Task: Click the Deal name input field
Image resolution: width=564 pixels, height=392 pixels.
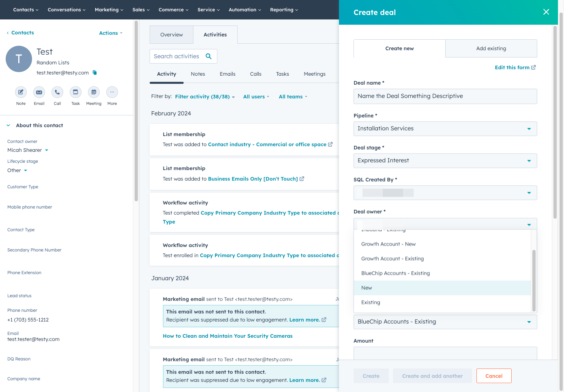Action: point(445,96)
